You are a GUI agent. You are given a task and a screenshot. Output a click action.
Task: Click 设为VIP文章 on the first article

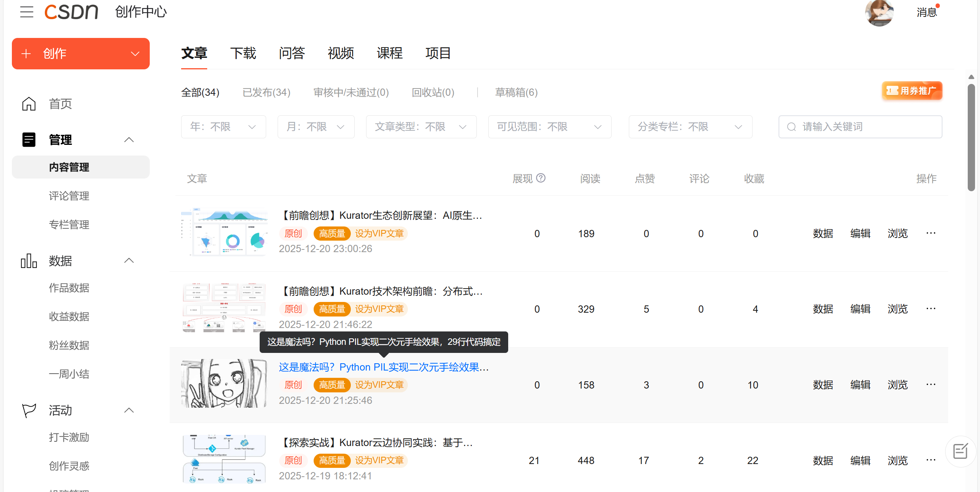pyautogui.click(x=379, y=233)
